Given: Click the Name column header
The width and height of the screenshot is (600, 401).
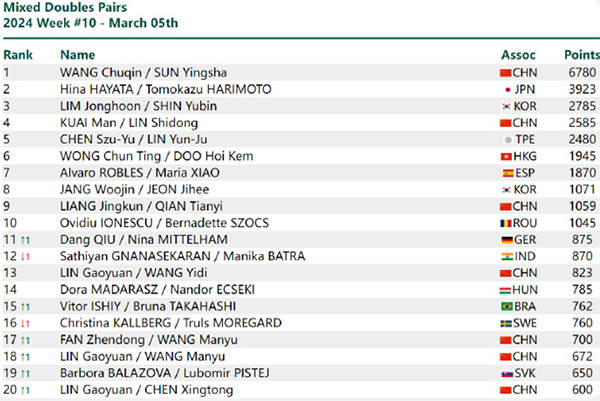Looking at the screenshot, I should [x=77, y=55].
